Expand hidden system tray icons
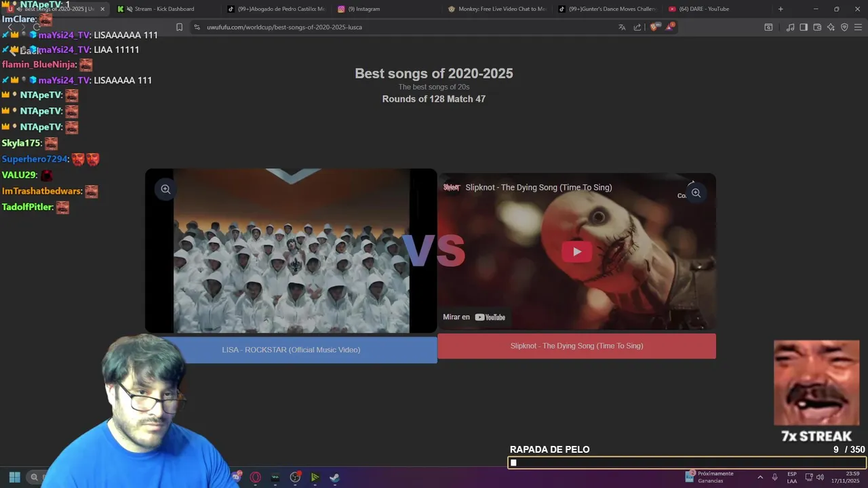The image size is (868, 488). click(x=759, y=477)
